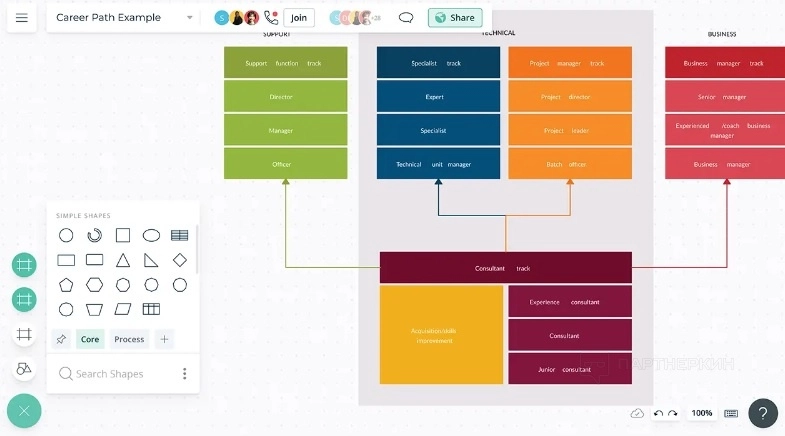Select the Project leader box

[570, 130]
